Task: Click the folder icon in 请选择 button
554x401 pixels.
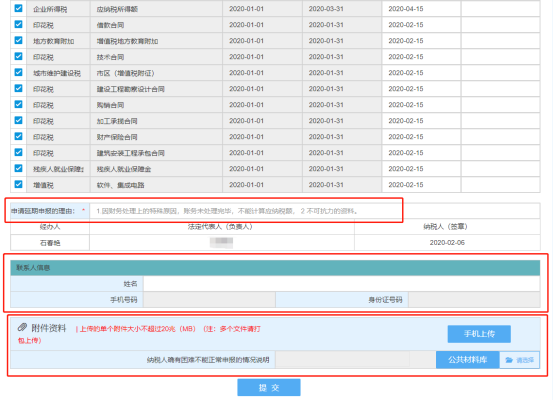Action: click(509, 360)
